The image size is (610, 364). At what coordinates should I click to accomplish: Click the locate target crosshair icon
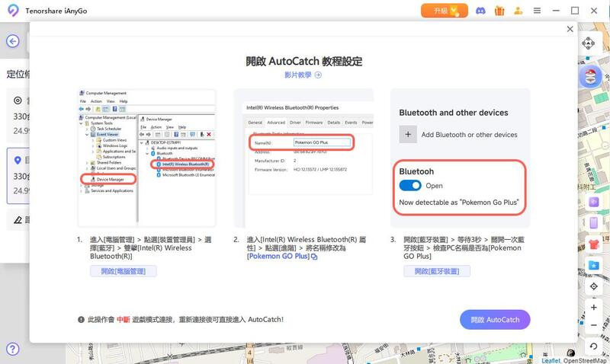pos(594,286)
